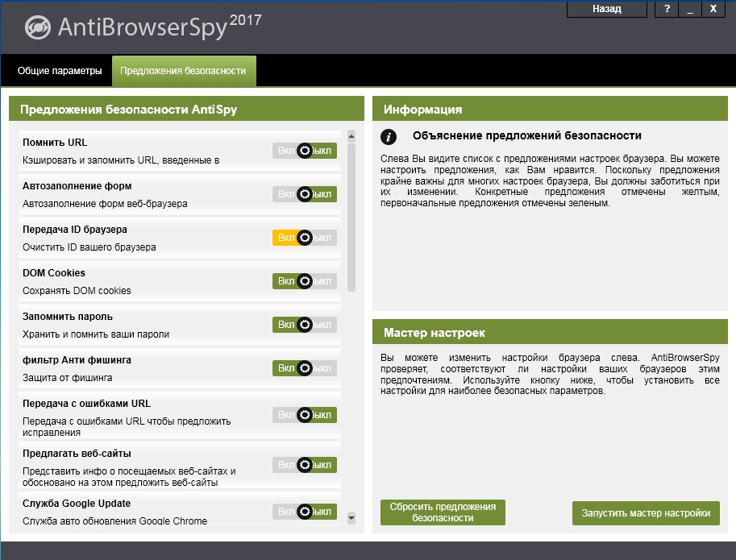Click the Передача ID браузера title

[75, 230]
